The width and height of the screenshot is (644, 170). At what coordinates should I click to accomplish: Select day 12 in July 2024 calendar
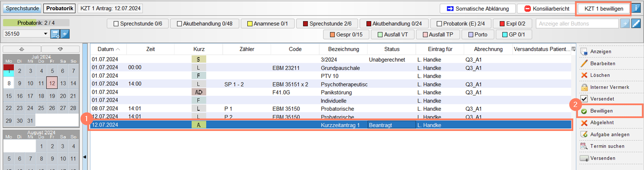(52, 83)
